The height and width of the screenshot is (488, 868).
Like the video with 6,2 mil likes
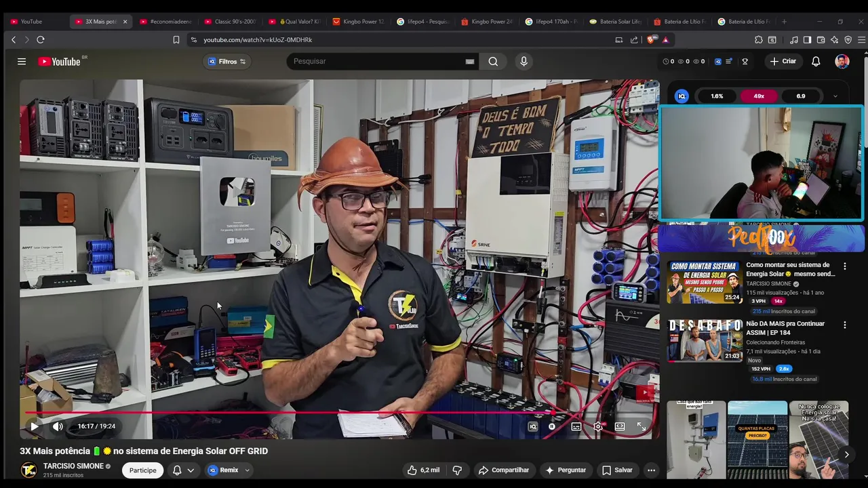pyautogui.click(x=423, y=470)
